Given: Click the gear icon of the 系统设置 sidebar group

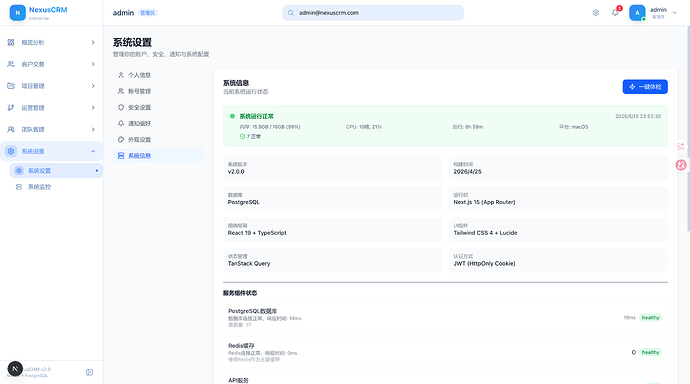Looking at the screenshot, I should pyautogui.click(x=11, y=151).
